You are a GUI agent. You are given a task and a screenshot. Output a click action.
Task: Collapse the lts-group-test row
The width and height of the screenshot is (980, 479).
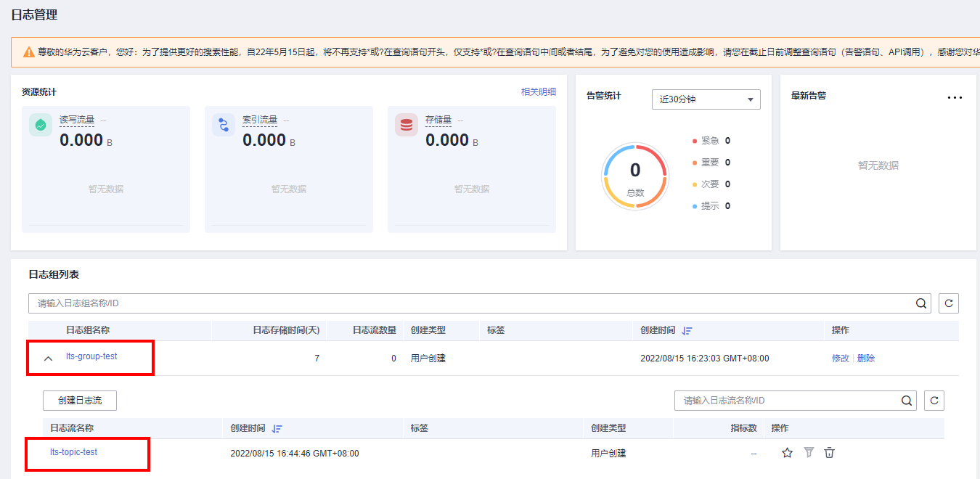49,359
